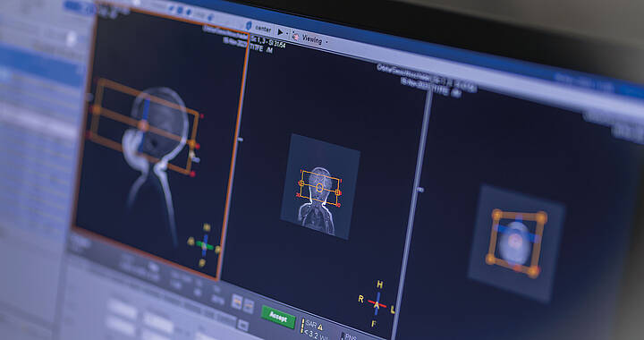Click the H/R/L/F orientation cross in the middle viewport
The image size is (644, 340).
(377, 304)
